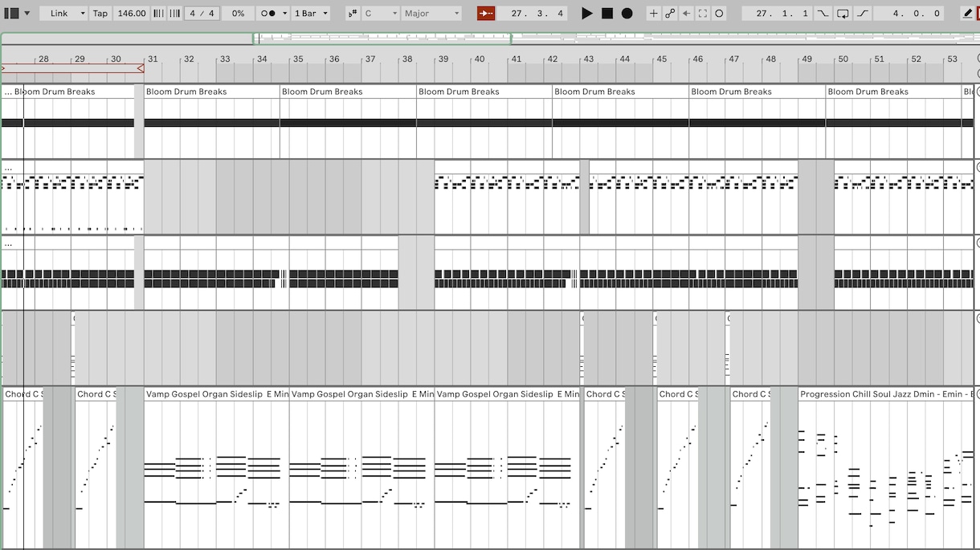Toggle the scale mode button

[353, 13]
